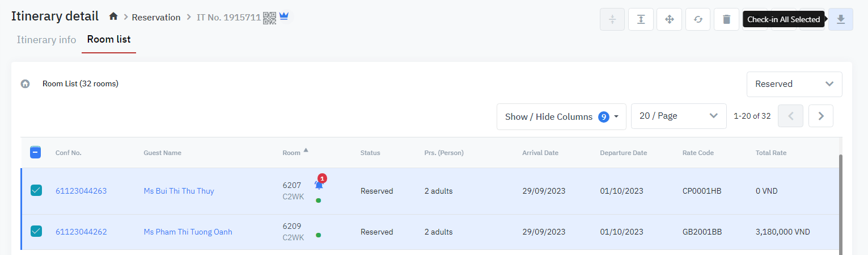Uncheck the row for Ms Pham Thi Tuong Oanh

click(x=36, y=232)
